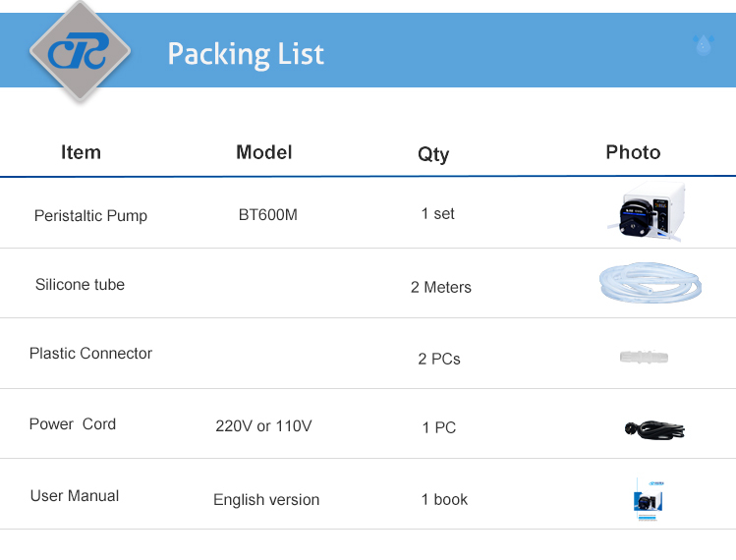
Task: Click the Model column header
Action: click(x=263, y=152)
